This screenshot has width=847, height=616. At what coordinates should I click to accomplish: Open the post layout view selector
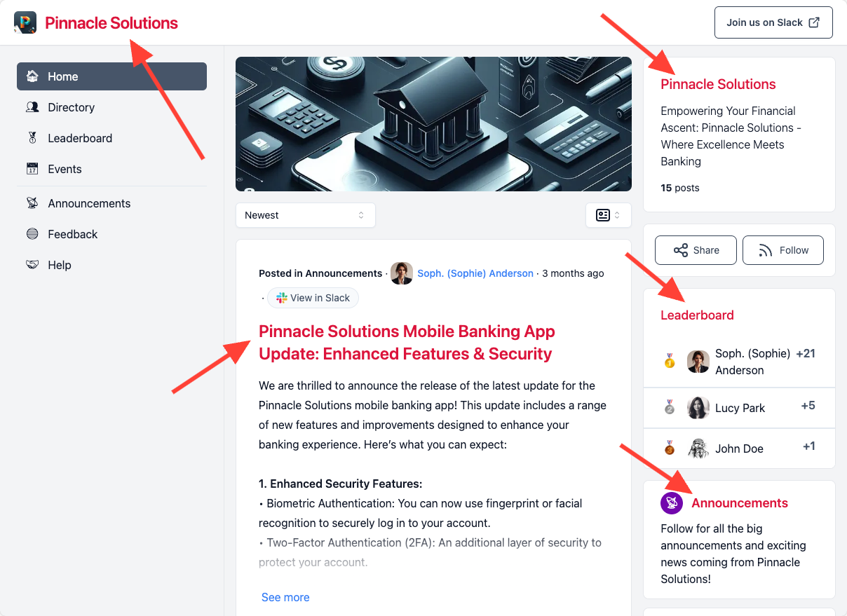point(608,215)
